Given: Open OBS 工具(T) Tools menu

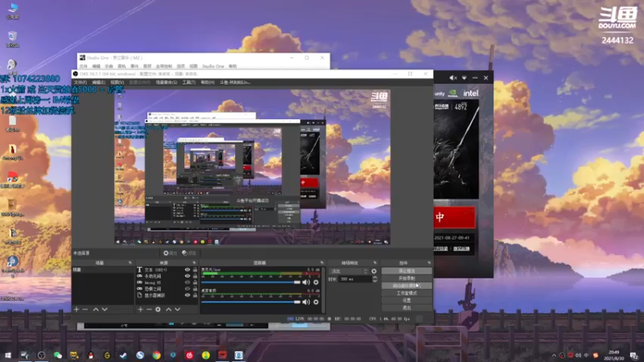Looking at the screenshot, I should tap(189, 83).
